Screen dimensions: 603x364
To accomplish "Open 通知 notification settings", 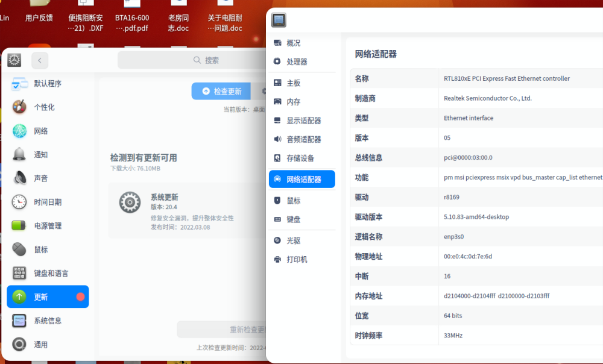I will 48,154.
